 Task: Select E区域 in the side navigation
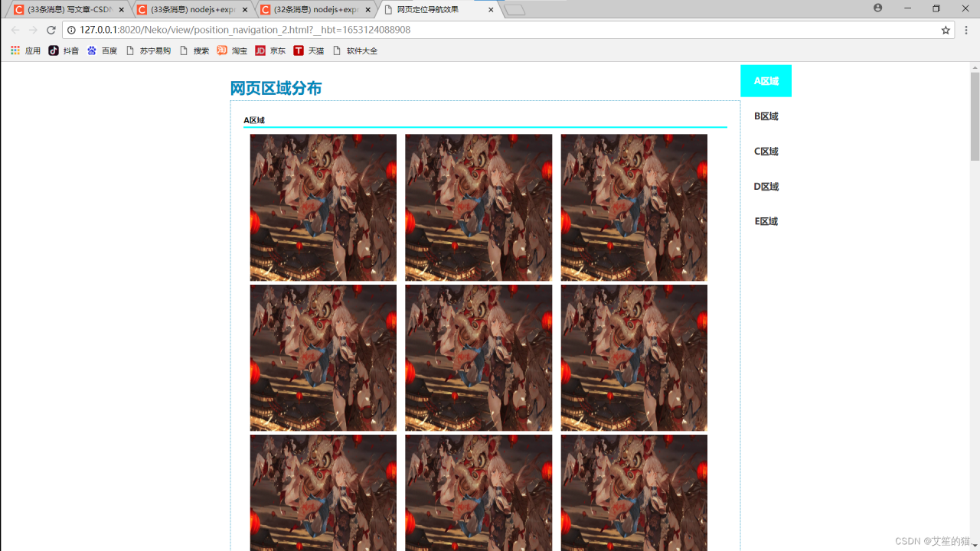click(766, 221)
